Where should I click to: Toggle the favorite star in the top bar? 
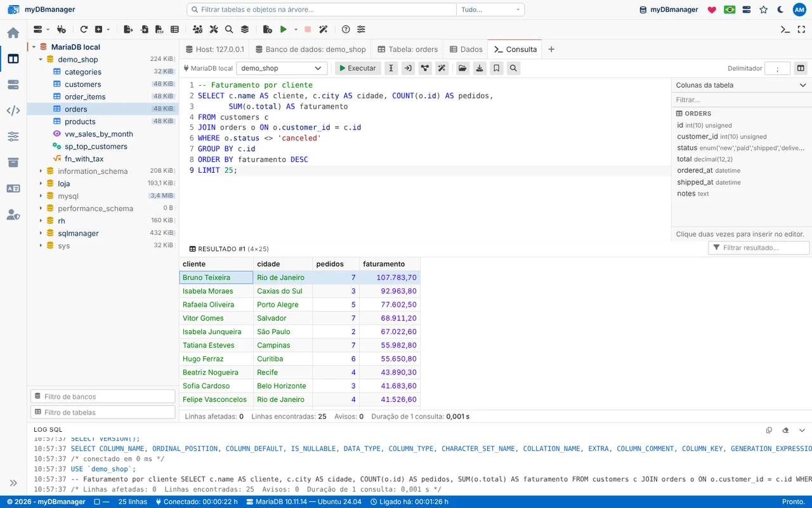pyautogui.click(x=764, y=10)
